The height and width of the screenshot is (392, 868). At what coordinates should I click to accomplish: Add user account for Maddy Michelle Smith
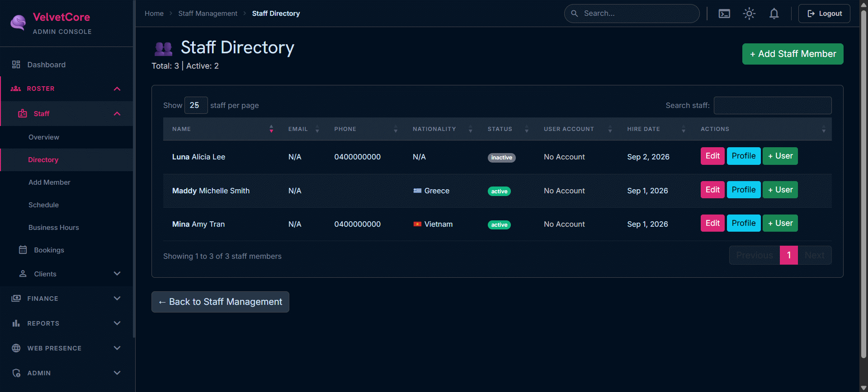tap(780, 190)
